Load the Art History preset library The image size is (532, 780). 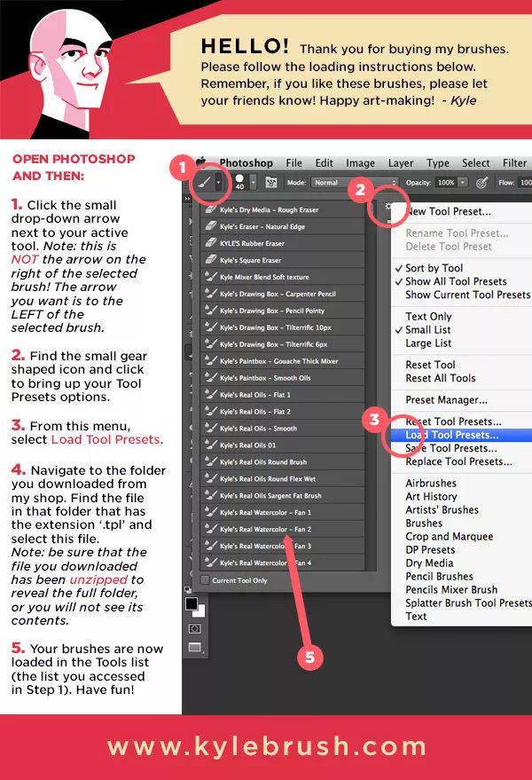pyautogui.click(x=461, y=496)
